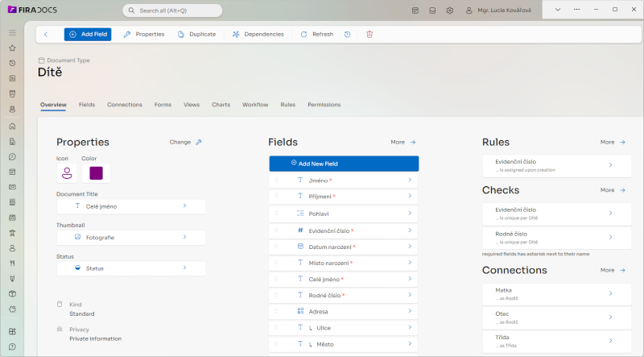This screenshot has height=357, width=644.
Task: Expand the title bar chevron dropdown
Action: click(x=557, y=9)
